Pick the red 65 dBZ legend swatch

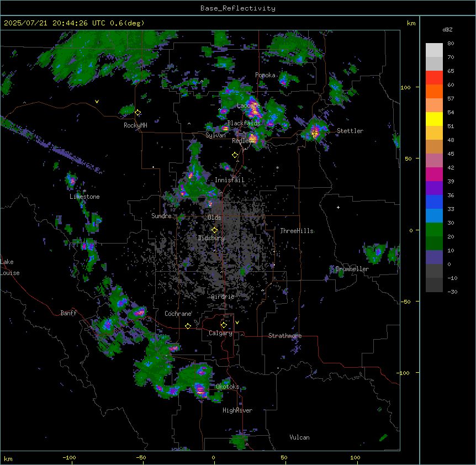[x=434, y=78]
